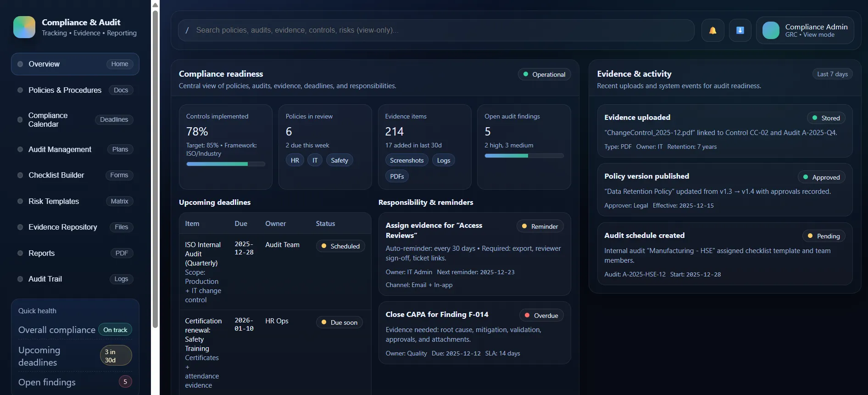Image resolution: width=868 pixels, height=395 pixels.
Task: Open the Policy version published card title
Action: pyautogui.click(x=646, y=176)
